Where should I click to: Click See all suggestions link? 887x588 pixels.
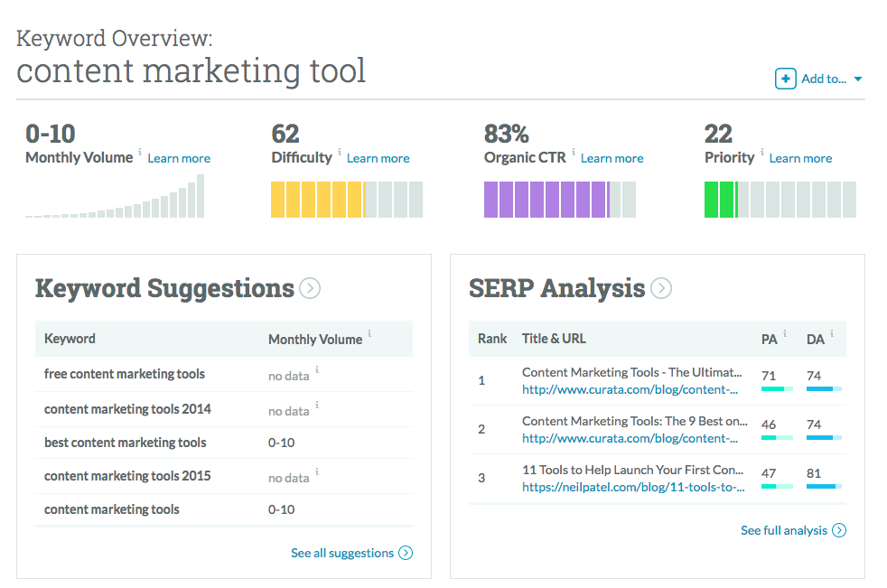(342, 553)
